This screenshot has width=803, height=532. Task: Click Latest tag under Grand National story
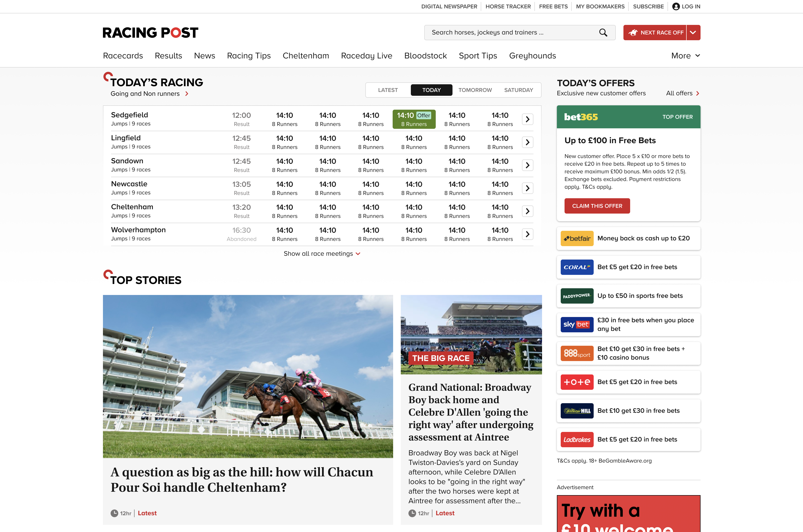click(445, 513)
